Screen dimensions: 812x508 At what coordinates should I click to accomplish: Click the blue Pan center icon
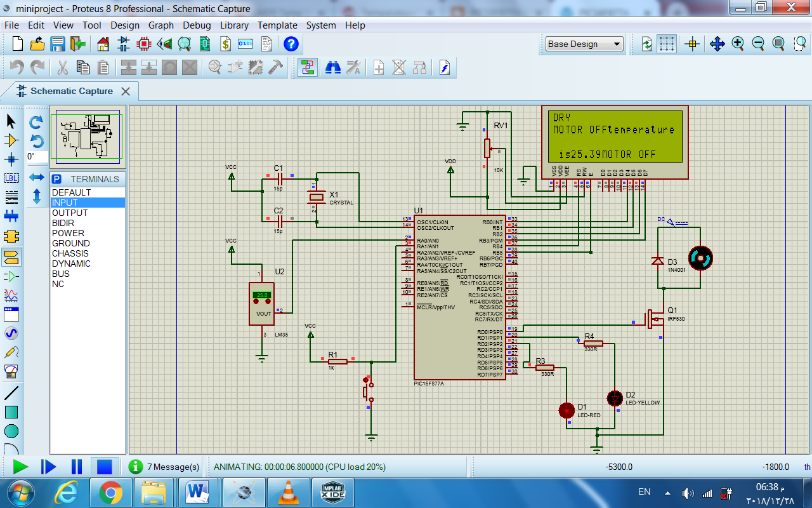click(x=717, y=44)
